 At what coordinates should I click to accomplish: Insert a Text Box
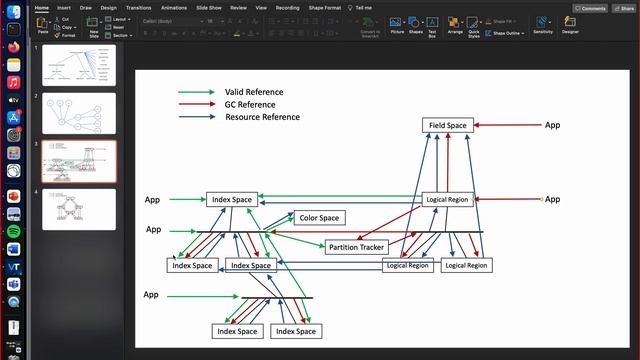(x=432, y=22)
